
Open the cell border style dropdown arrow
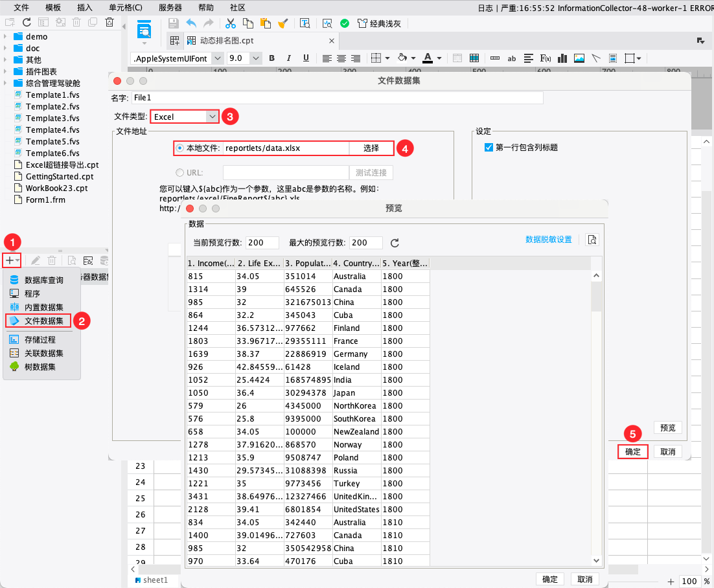387,58
